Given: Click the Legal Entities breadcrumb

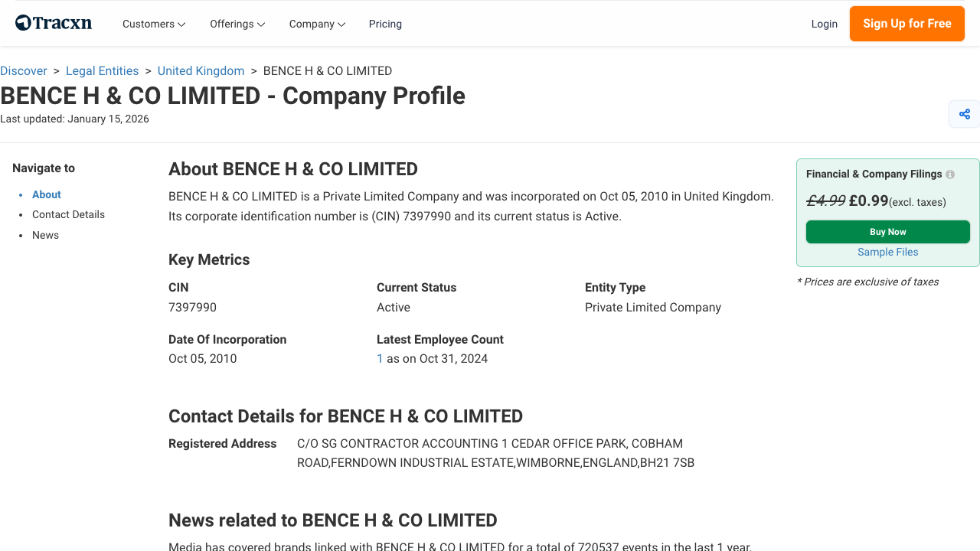Looking at the screenshot, I should (x=102, y=70).
